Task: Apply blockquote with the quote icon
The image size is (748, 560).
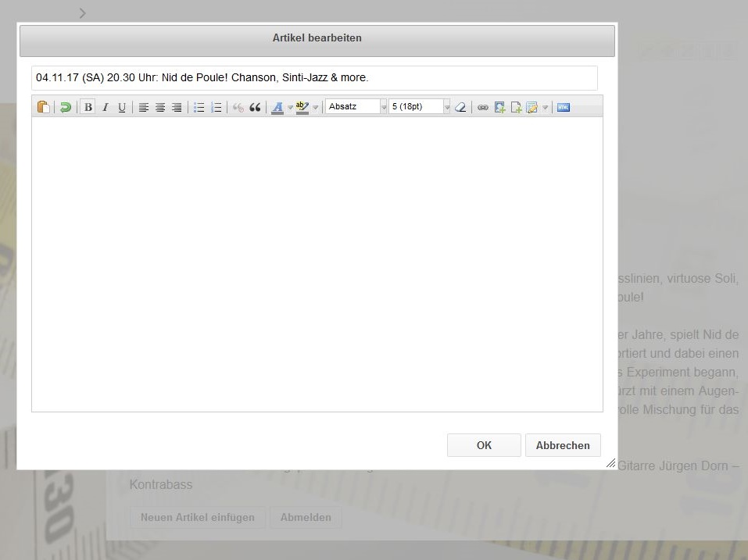Action: (x=255, y=107)
